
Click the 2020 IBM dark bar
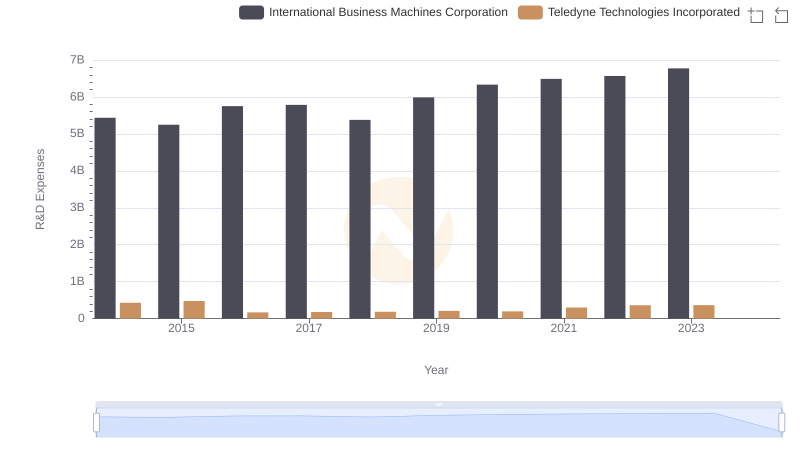pyautogui.click(x=488, y=202)
